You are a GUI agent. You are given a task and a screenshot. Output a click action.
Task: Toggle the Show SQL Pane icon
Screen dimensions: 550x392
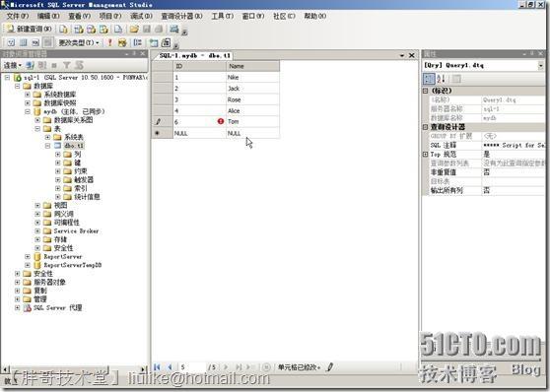[35, 42]
